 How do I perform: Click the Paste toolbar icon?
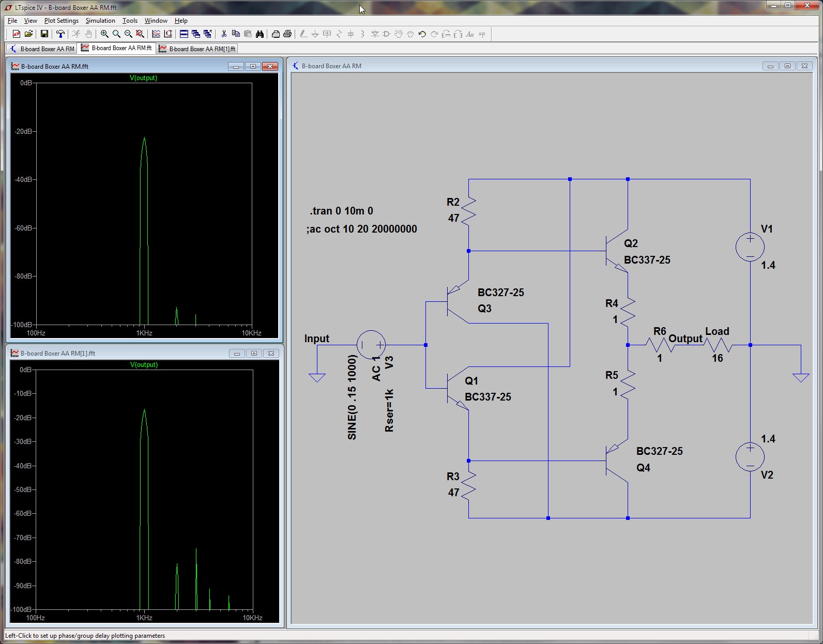point(248,34)
